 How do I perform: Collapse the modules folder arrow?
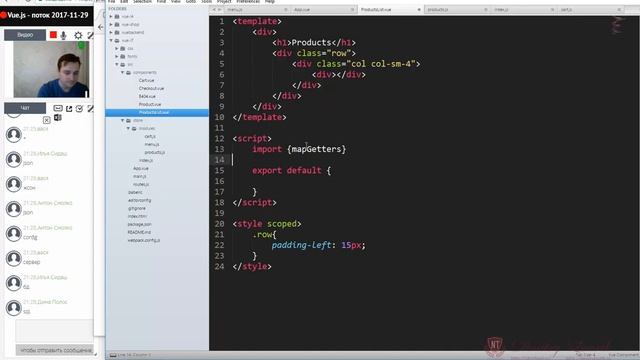[x=128, y=128]
